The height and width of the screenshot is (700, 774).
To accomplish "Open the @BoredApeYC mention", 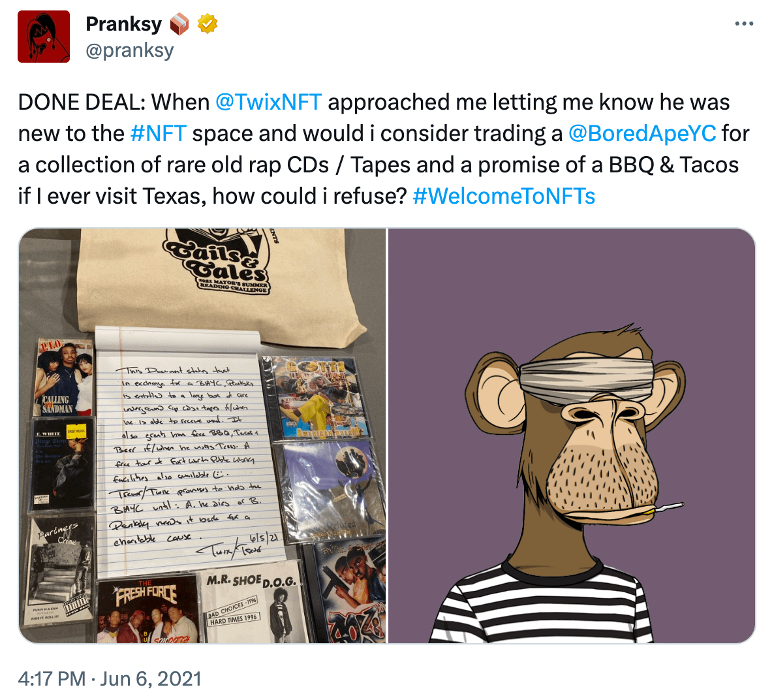I will (642, 133).
